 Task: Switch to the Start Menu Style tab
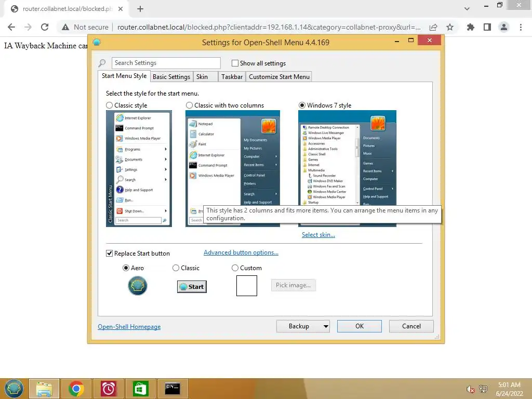[x=124, y=76]
